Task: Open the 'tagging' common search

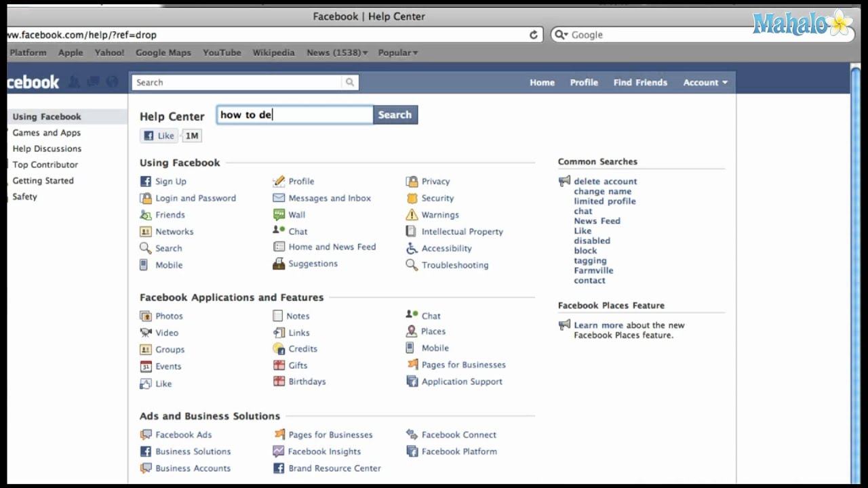Action: [590, 260]
